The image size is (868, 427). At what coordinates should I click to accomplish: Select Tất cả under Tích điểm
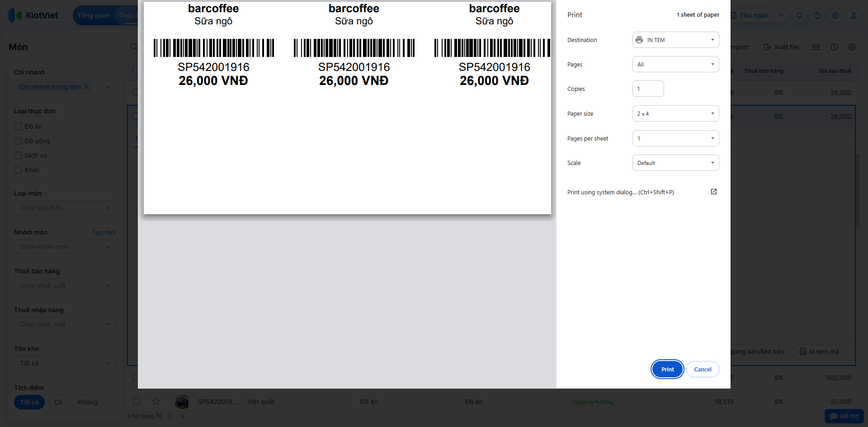click(29, 402)
